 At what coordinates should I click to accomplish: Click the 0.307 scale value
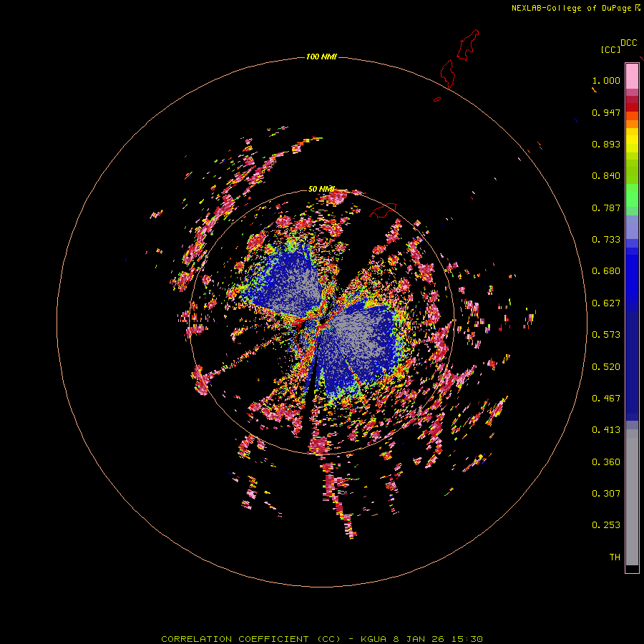(606, 494)
